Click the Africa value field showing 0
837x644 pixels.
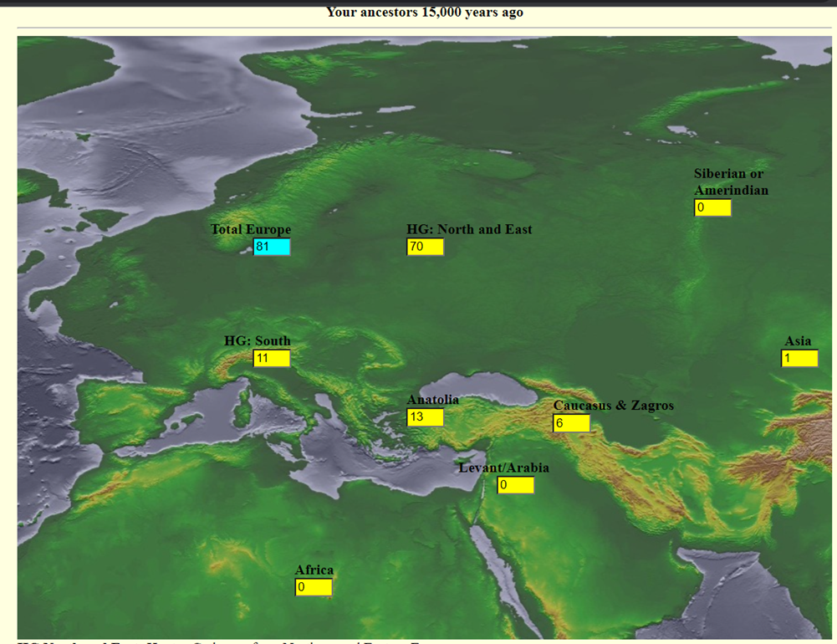(314, 587)
